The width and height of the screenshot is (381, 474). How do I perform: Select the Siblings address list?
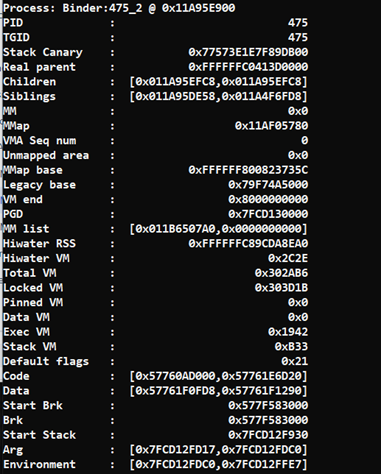[x=219, y=96]
